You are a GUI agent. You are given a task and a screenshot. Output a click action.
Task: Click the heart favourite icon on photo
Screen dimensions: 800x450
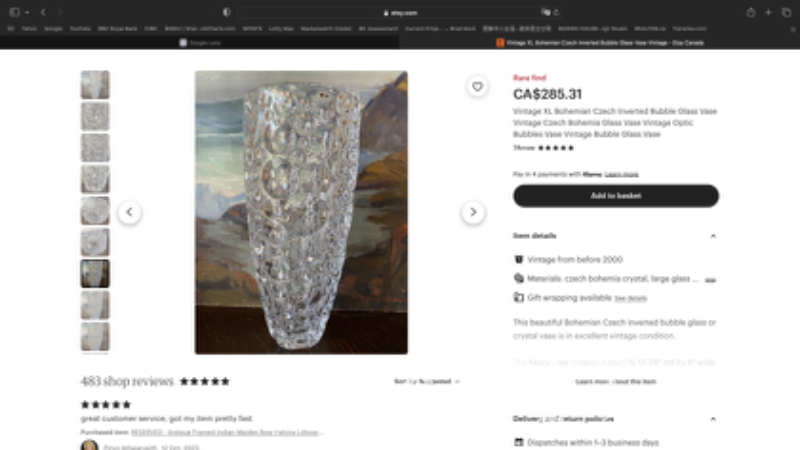click(477, 87)
